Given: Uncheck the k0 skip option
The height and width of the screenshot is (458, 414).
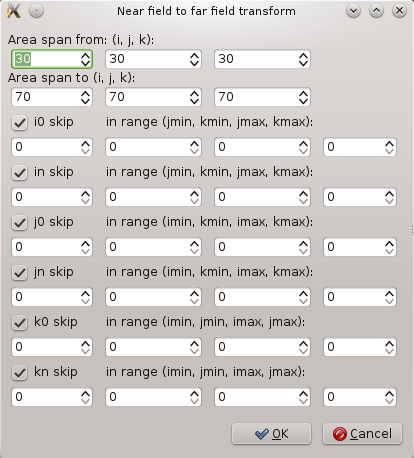Looking at the screenshot, I should 19,322.
